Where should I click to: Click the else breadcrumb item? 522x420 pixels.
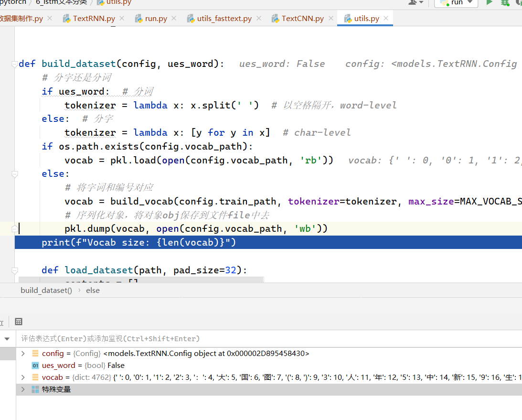click(93, 290)
